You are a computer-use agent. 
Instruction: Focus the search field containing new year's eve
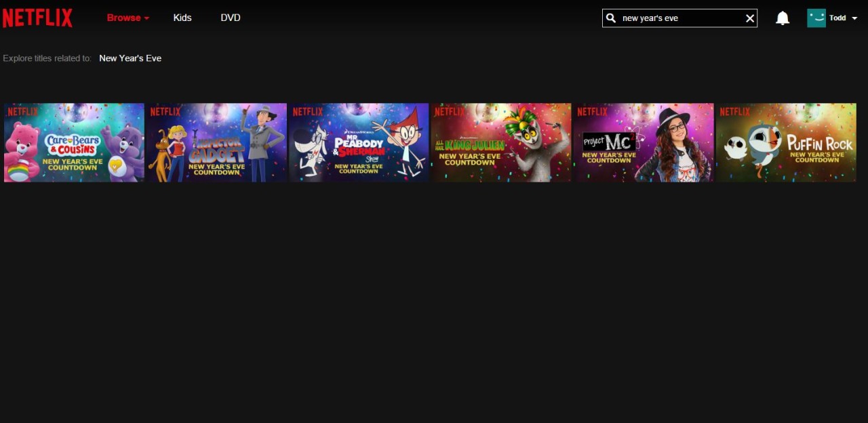click(680, 18)
